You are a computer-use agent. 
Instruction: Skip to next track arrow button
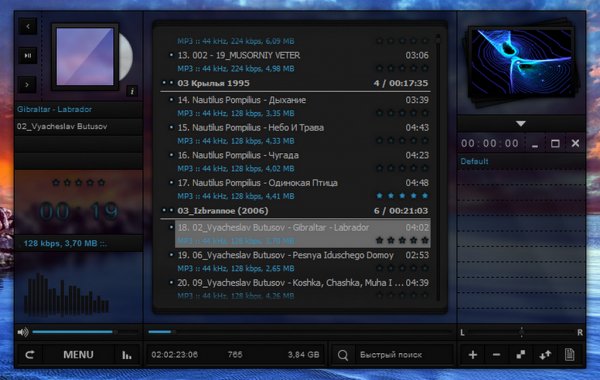tap(28, 85)
